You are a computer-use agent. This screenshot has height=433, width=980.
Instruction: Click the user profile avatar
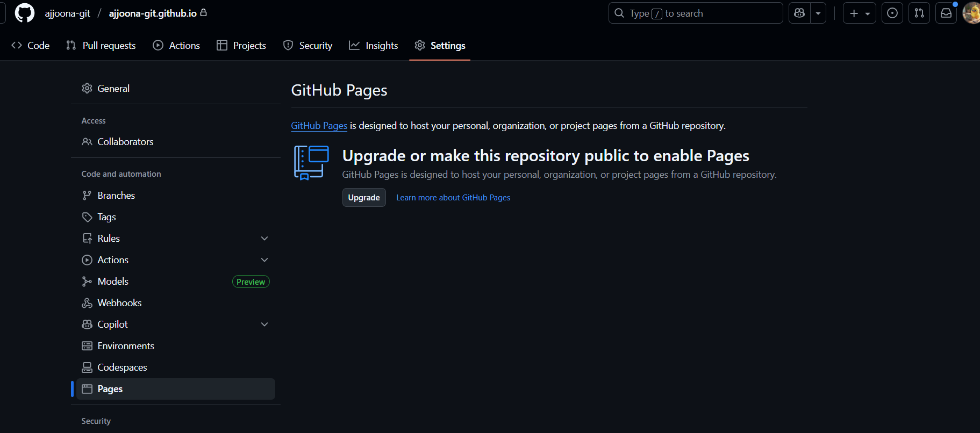pyautogui.click(x=971, y=13)
